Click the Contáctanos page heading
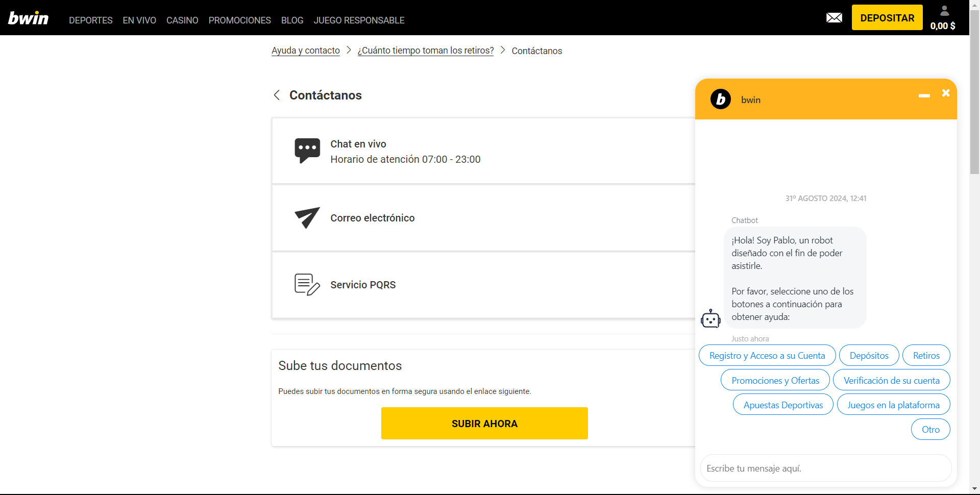 pyautogui.click(x=326, y=95)
